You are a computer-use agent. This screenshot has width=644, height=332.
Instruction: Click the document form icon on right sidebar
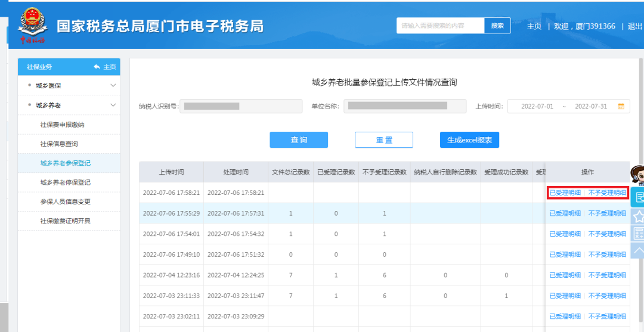pyautogui.click(x=638, y=197)
